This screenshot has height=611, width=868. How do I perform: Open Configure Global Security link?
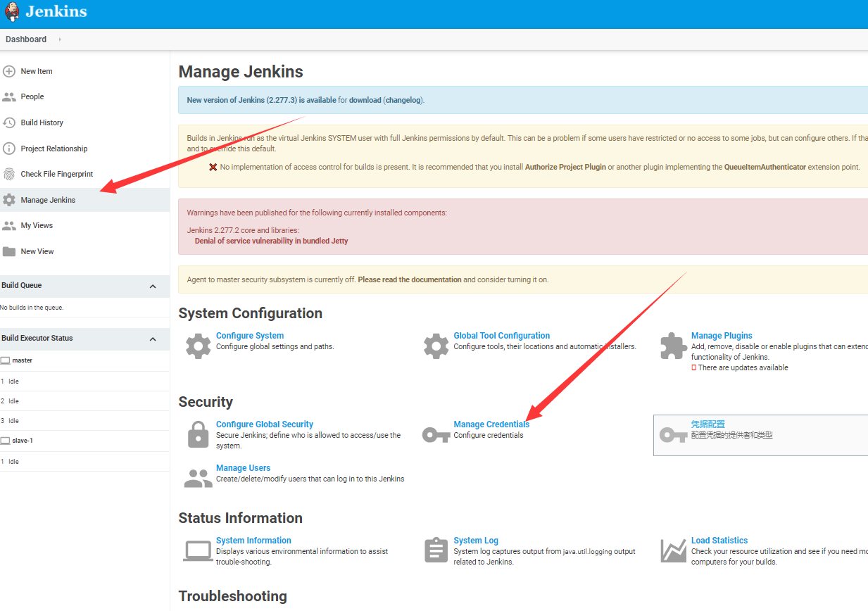pyautogui.click(x=265, y=424)
